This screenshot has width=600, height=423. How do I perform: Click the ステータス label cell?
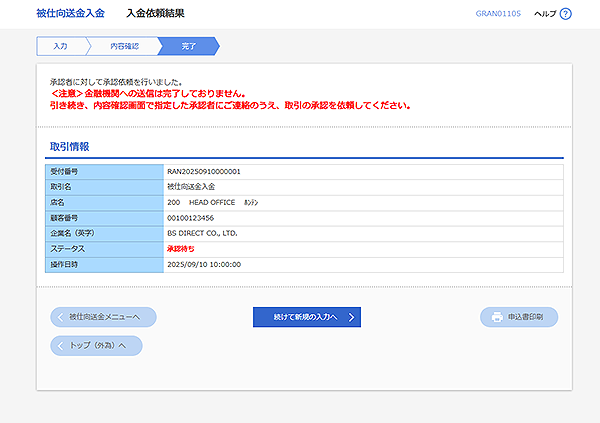[104, 249]
